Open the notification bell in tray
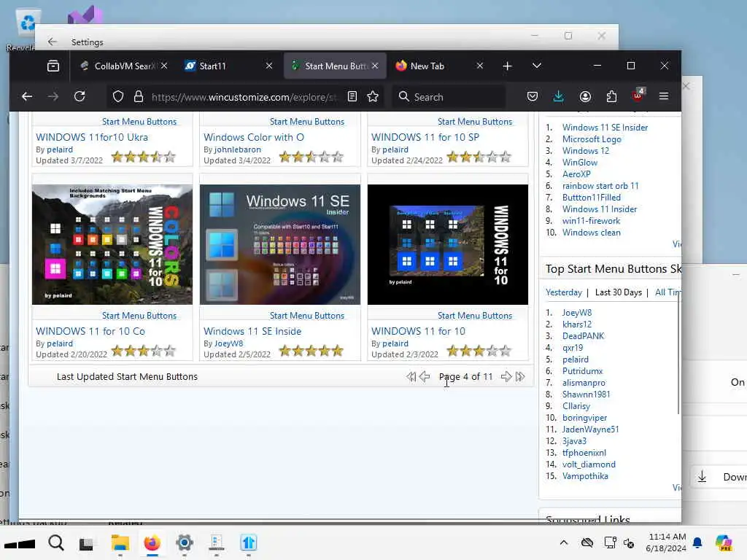 coord(697,542)
